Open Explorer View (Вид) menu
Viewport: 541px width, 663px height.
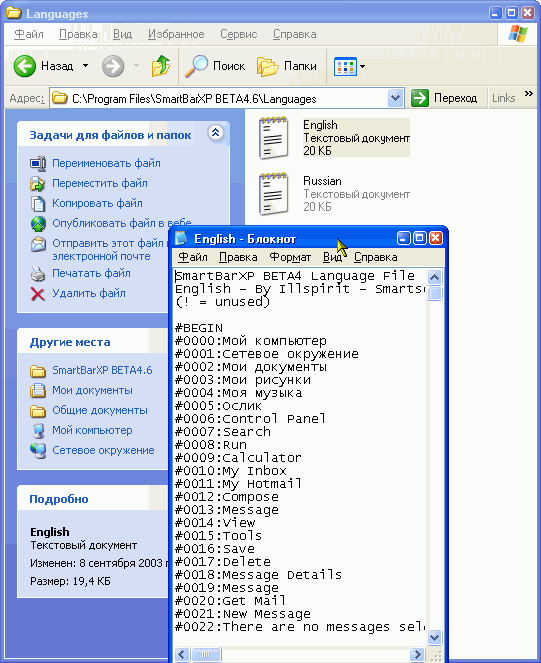pyautogui.click(x=122, y=34)
